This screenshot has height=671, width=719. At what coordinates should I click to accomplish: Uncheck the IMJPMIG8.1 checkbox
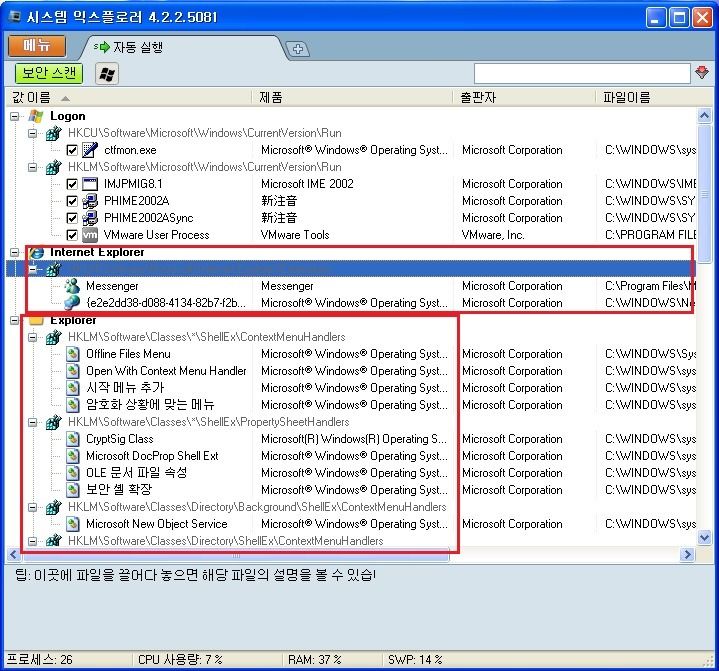click(72, 184)
